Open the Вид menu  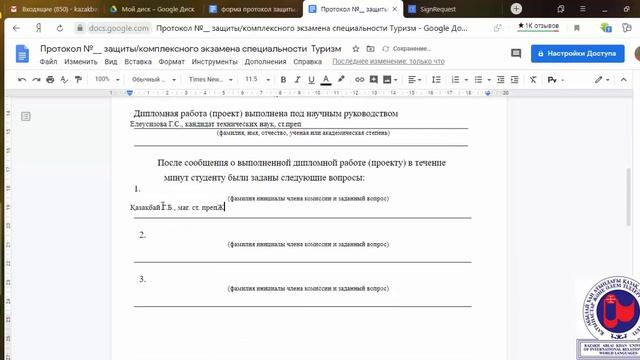pos(111,62)
